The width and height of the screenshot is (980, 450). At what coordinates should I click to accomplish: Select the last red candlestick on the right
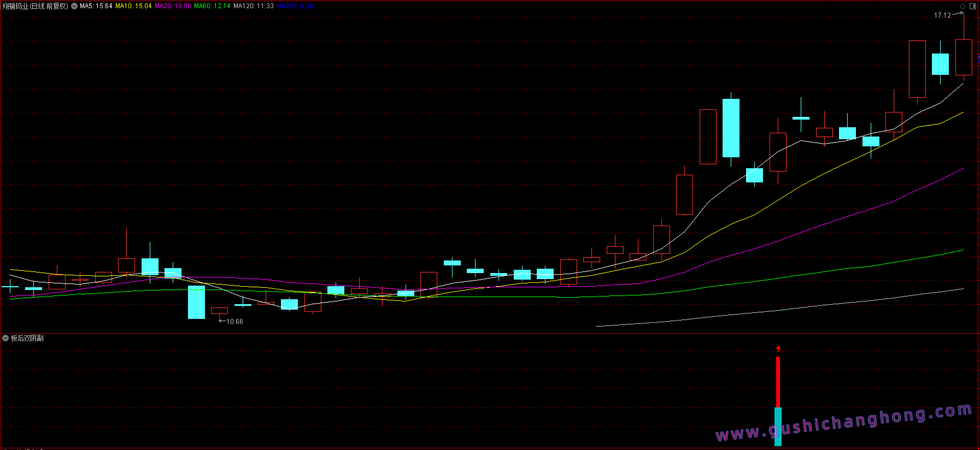pyautogui.click(x=964, y=57)
